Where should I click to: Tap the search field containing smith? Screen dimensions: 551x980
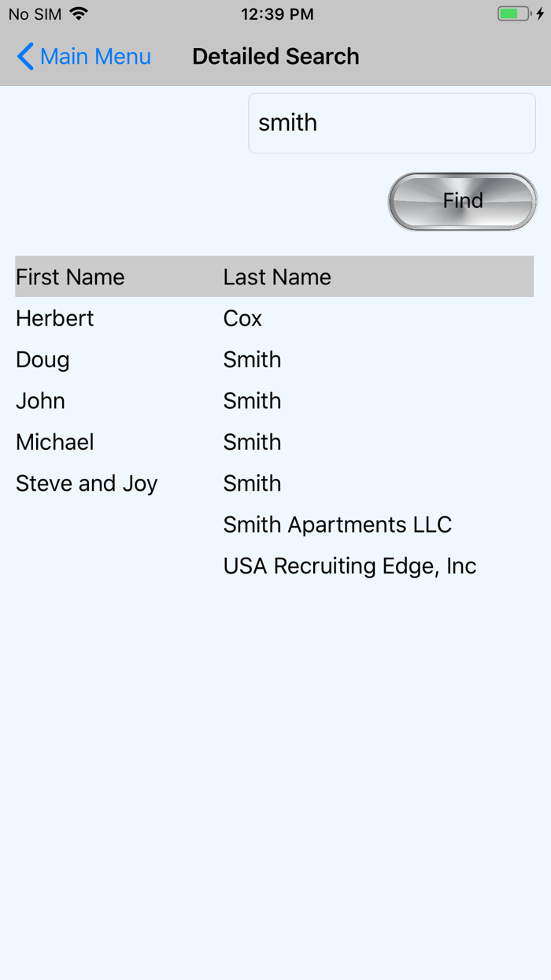391,123
